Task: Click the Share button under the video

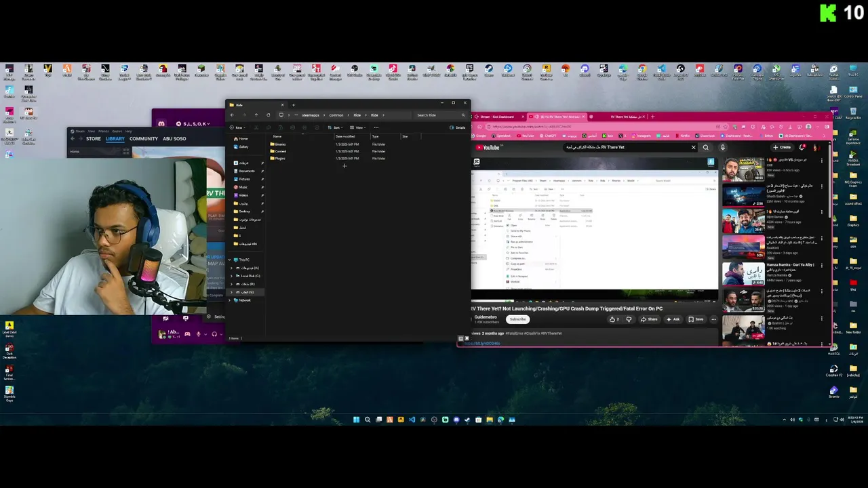Action: [649, 319]
